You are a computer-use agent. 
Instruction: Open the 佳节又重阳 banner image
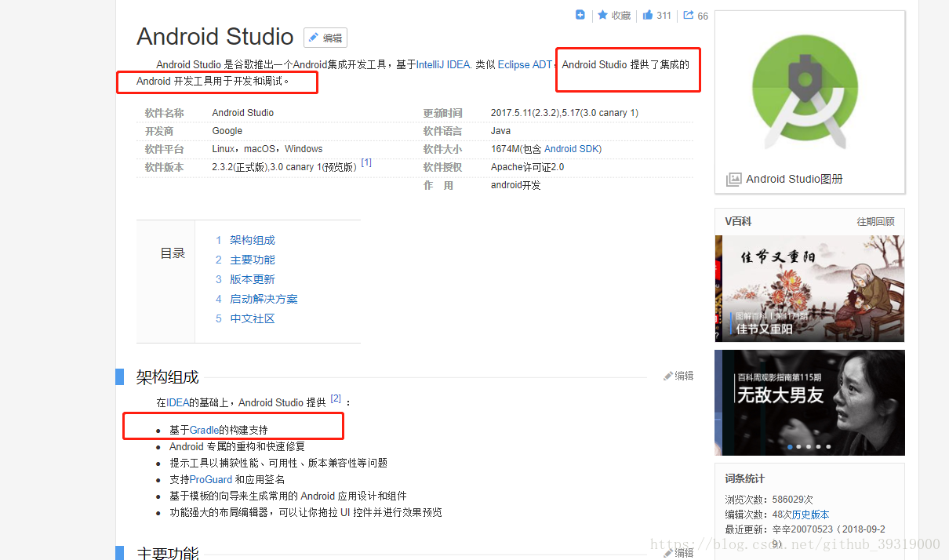[809, 289]
